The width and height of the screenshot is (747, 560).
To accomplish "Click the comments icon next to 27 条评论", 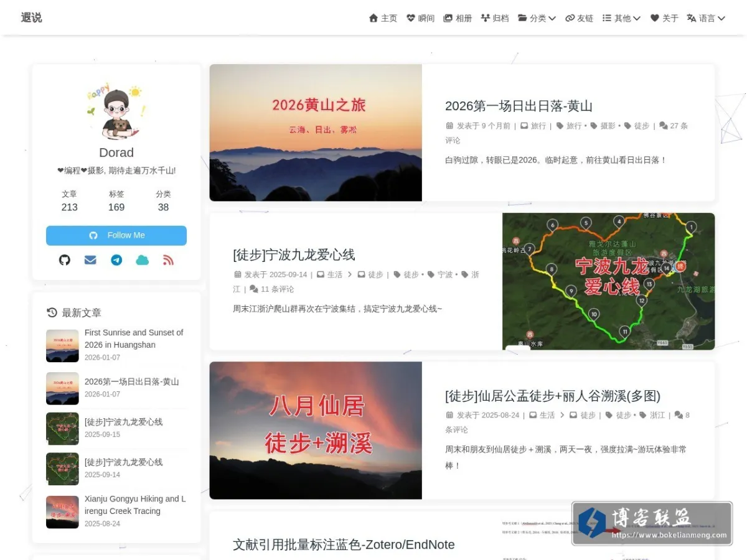I will 663,126.
